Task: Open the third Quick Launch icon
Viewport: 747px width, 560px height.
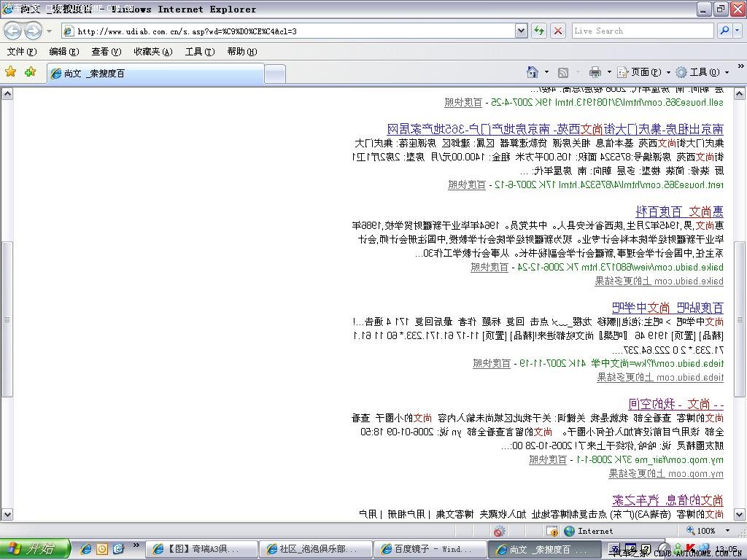Action: pyautogui.click(x=118, y=549)
